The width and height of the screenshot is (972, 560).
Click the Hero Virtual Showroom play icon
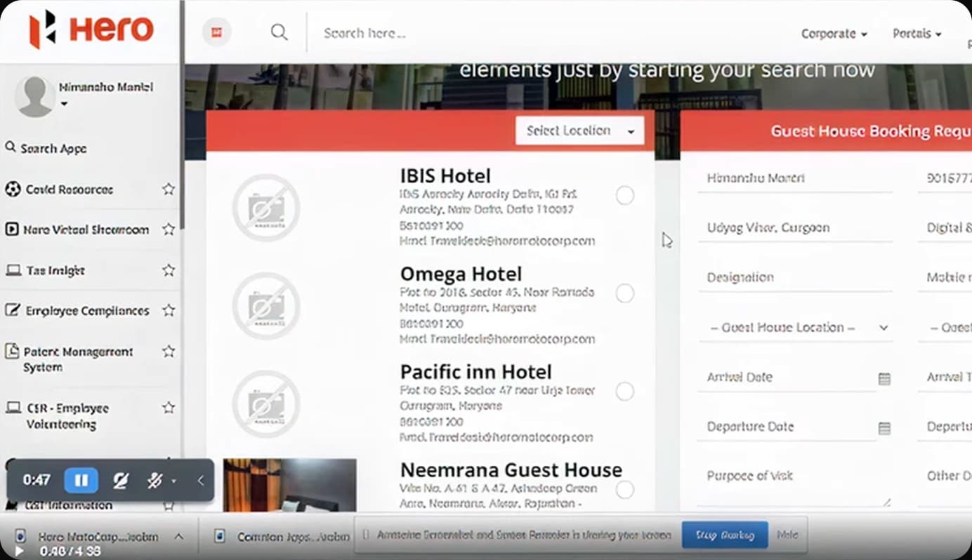point(12,229)
